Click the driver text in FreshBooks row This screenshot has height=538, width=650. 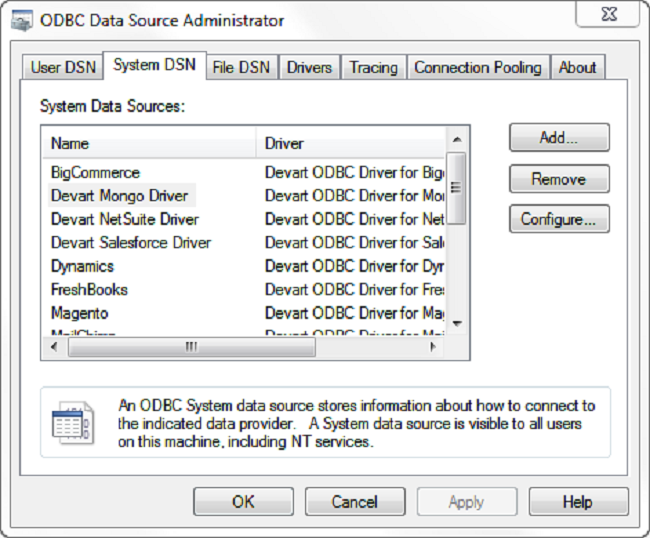point(354,290)
